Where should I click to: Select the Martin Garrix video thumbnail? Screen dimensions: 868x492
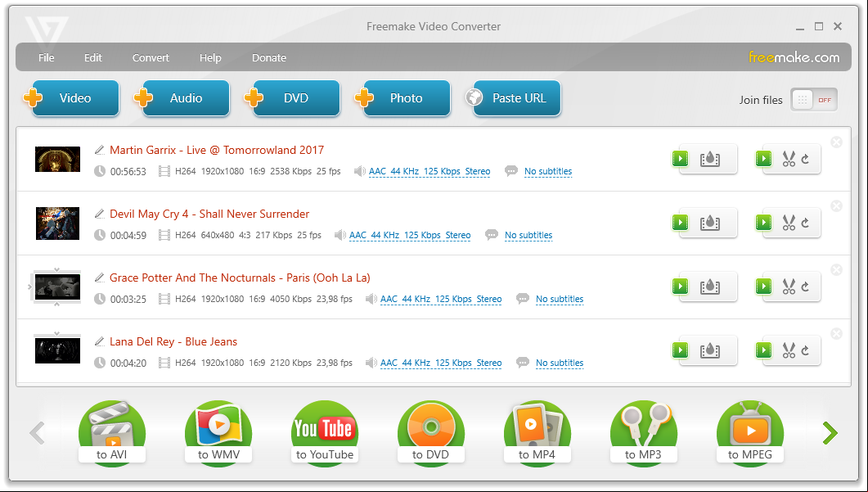[x=57, y=159]
